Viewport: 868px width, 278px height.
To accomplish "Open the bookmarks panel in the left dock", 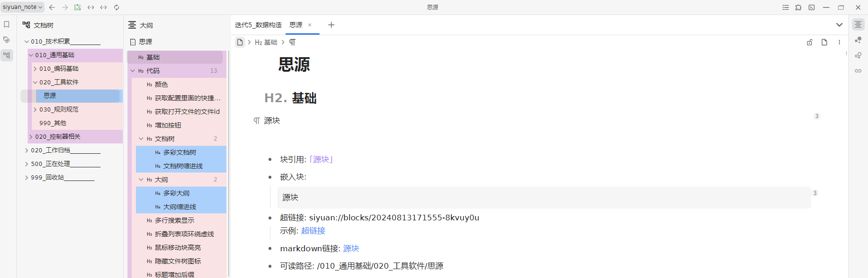I will 7,24.
